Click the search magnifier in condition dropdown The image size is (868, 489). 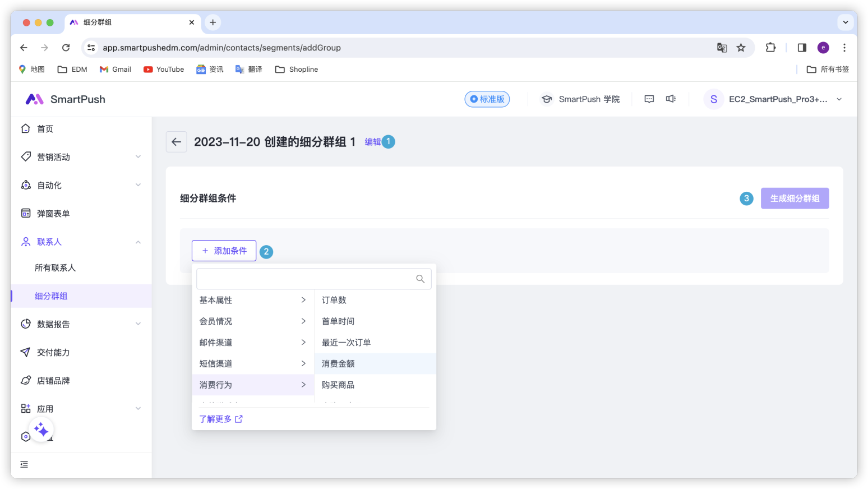click(x=420, y=279)
